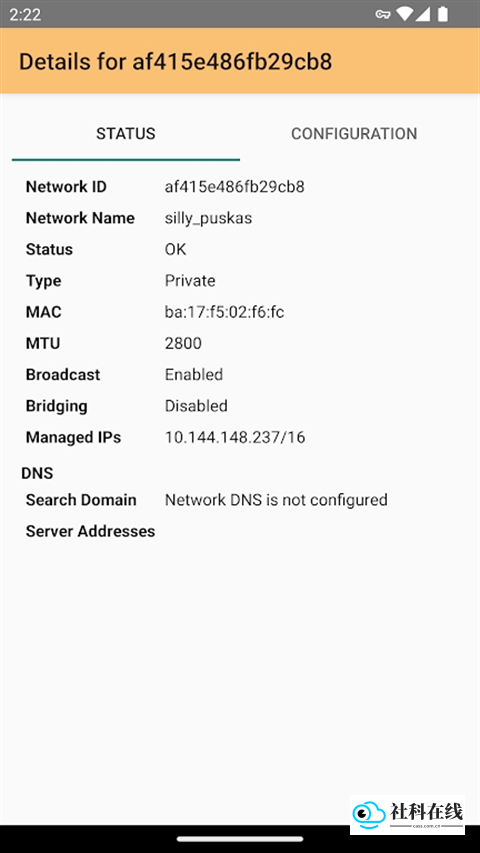Tap the Bridging Disabled value
Screen dimensions: 480x853
coord(196,406)
